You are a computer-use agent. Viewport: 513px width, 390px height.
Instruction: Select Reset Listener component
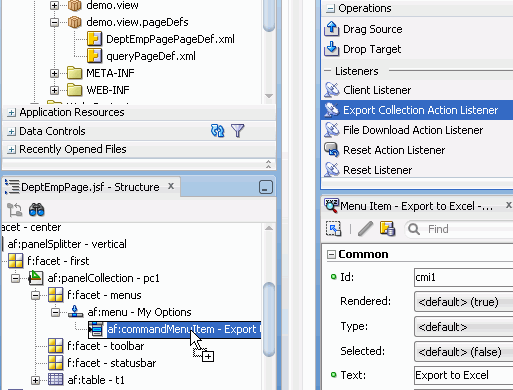[378, 170]
